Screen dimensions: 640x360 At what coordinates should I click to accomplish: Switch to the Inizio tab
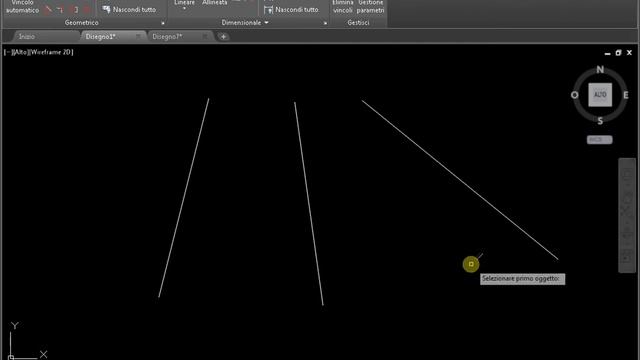pyautogui.click(x=27, y=37)
